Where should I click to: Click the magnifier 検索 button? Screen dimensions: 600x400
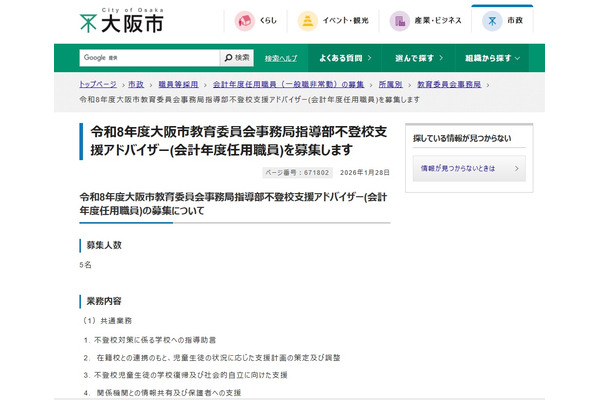point(237,58)
